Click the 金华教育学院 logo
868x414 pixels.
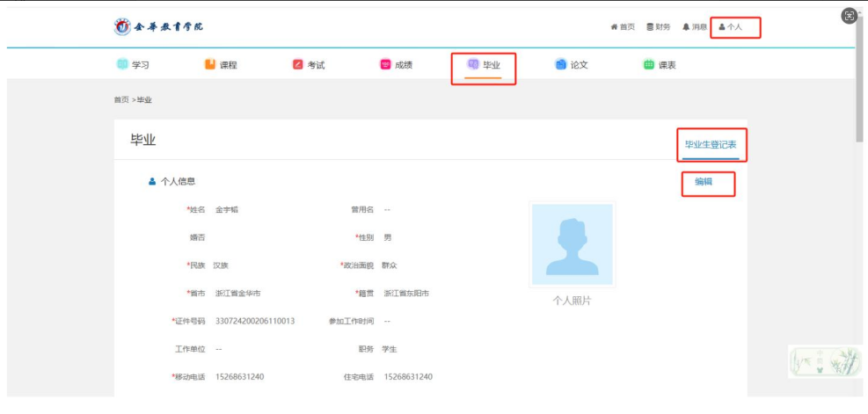click(159, 26)
